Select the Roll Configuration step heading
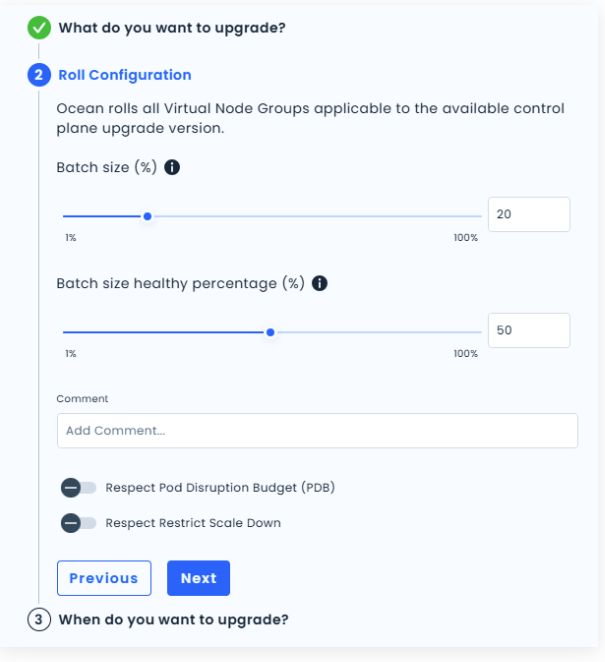Screen dimensions: 605x662 pyautogui.click(x=125, y=75)
